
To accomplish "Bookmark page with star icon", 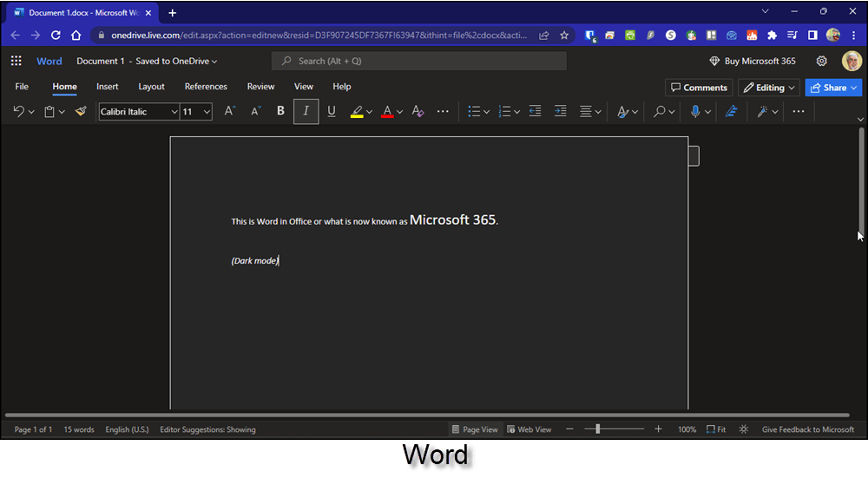I will [x=564, y=35].
